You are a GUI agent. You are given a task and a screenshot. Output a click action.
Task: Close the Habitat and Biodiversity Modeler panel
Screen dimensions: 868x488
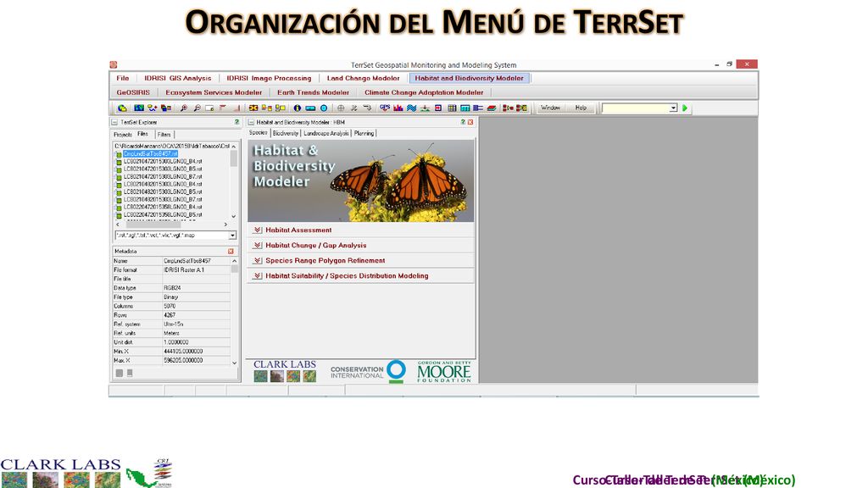[470, 122]
